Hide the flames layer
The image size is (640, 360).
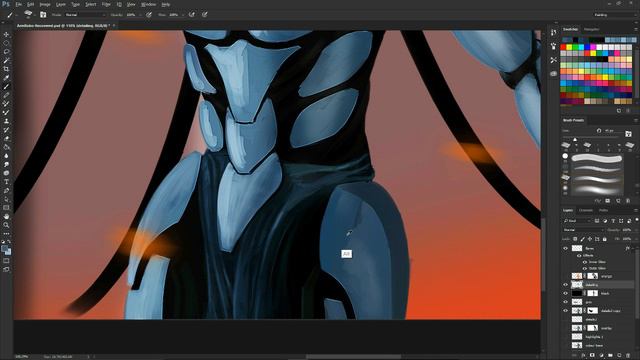(x=566, y=248)
